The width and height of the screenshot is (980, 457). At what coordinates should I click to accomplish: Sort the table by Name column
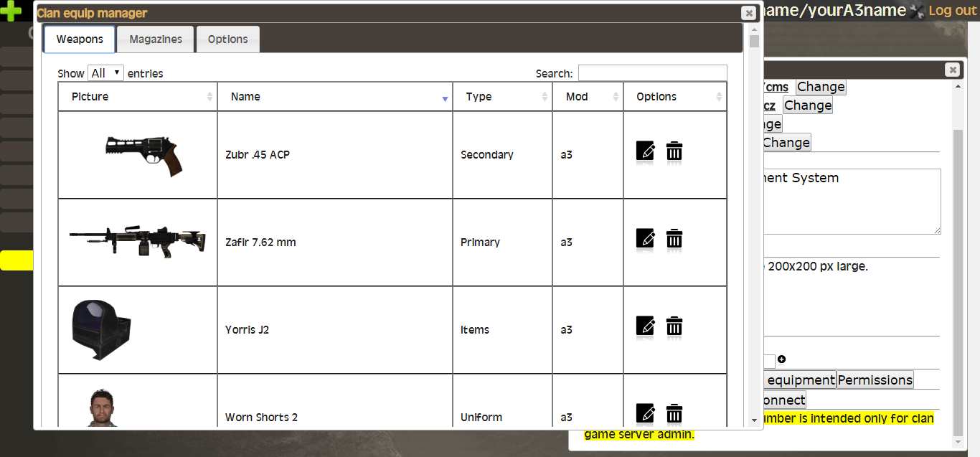pos(334,97)
